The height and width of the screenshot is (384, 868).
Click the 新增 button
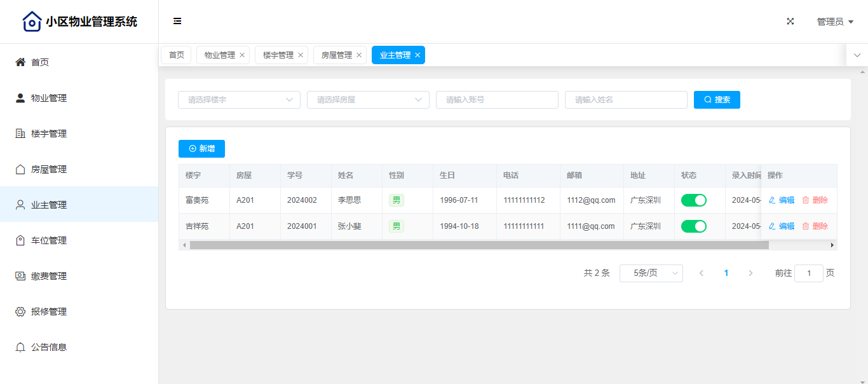tap(201, 149)
